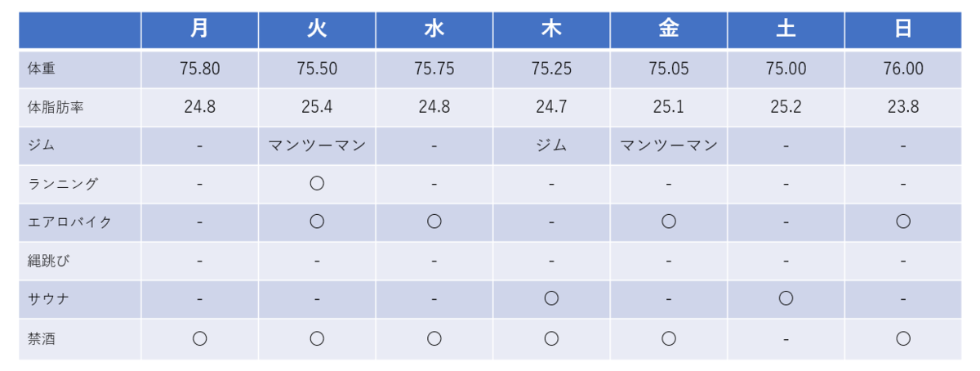The width and height of the screenshot is (980, 371).
Task: Select the 体重 row label cell
Action: (x=79, y=69)
